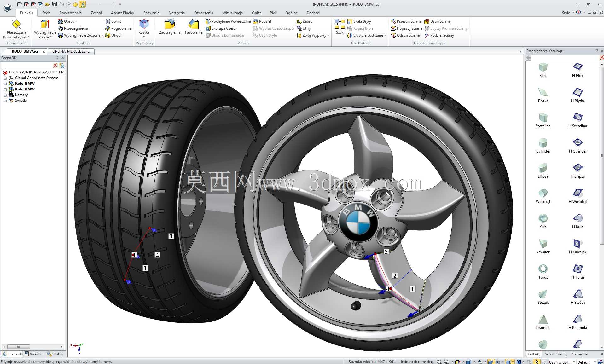
Task: Open the Narzędzia catalog tab
Action: point(579,354)
